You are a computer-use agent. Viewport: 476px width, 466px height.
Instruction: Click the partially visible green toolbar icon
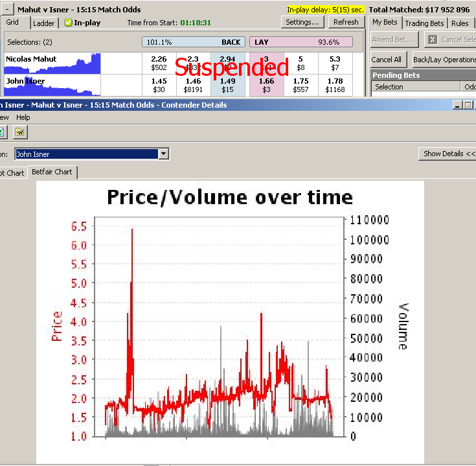(3, 132)
